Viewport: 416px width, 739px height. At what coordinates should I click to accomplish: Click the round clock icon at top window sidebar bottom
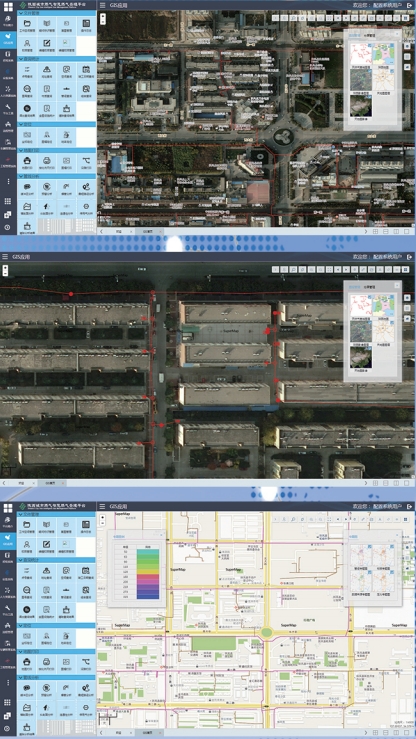8,227
